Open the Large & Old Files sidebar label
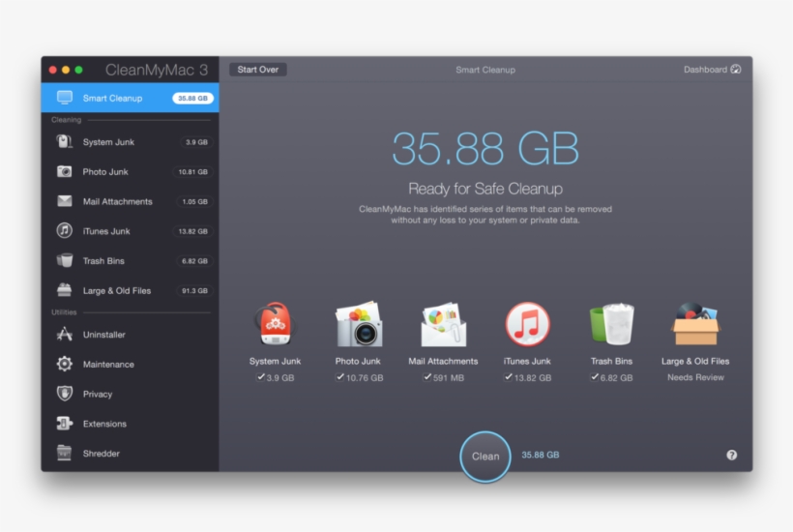The height and width of the screenshot is (532, 793). (117, 291)
